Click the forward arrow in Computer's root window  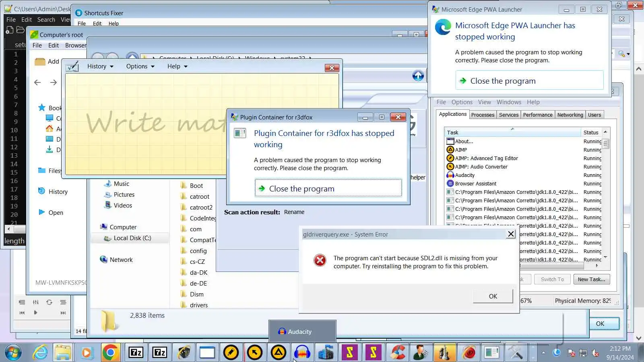click(x=54, y=82)
